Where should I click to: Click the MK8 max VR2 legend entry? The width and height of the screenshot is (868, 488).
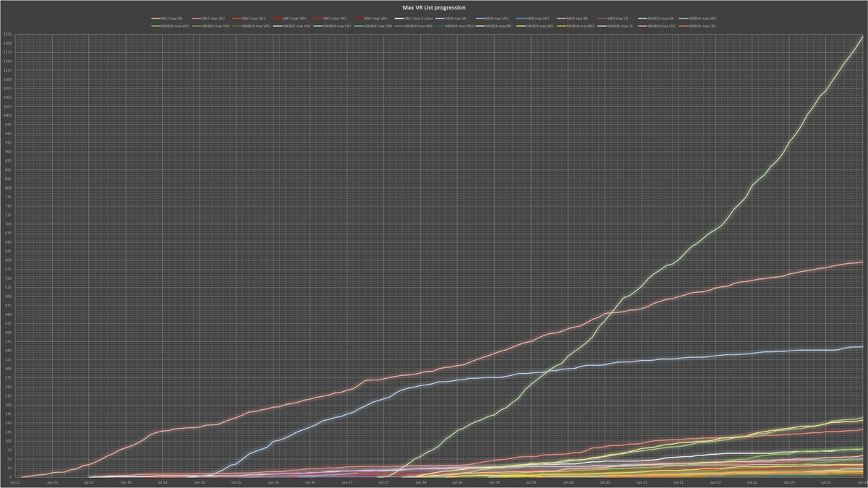pos(492,18)
